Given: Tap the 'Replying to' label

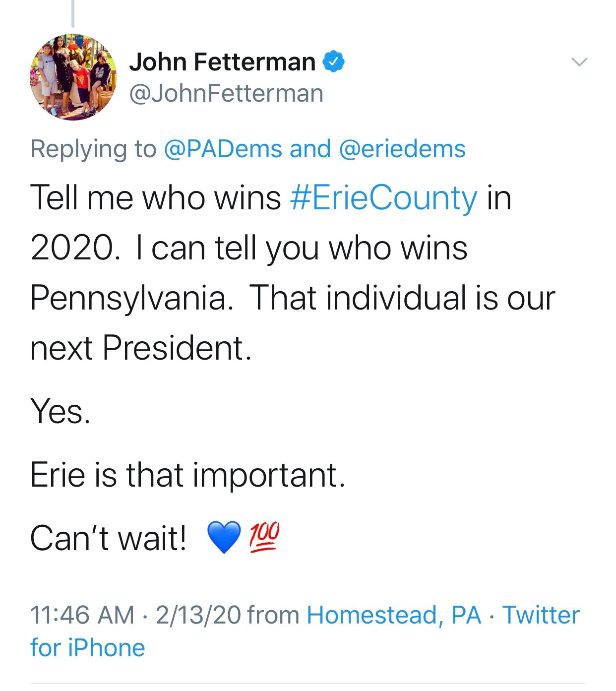Looking at the screenshot, I should (93, 149).
